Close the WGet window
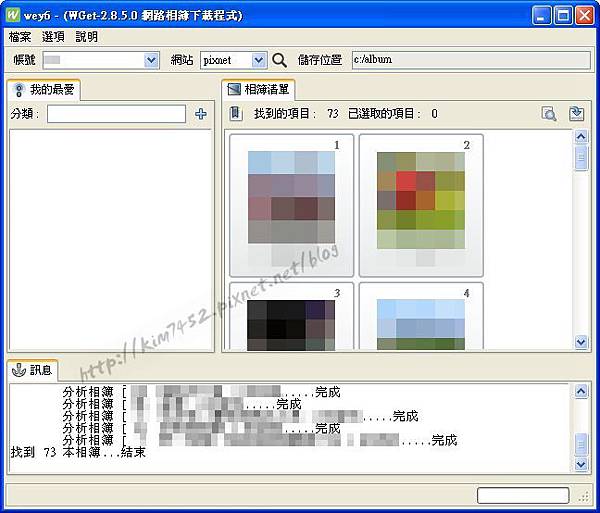The height and width of the screenshot is (513, 600). [x=585, y=15]
